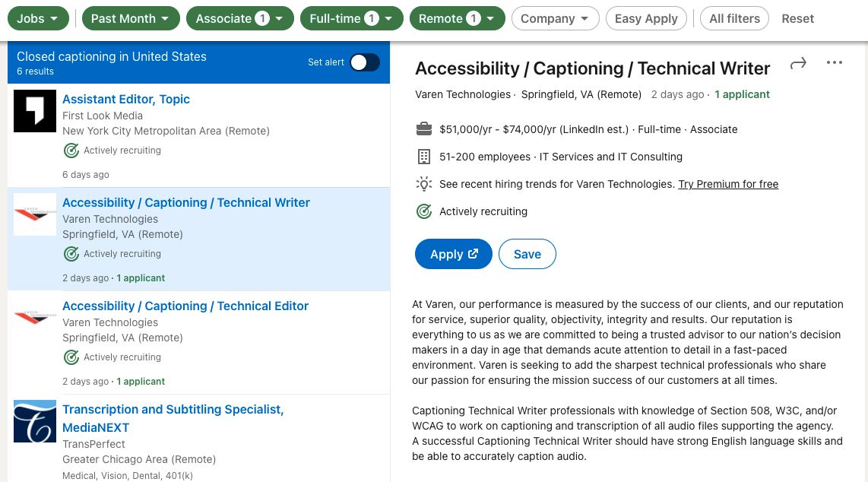Open the share options for this job posting
868x482 pixels.
798,64
